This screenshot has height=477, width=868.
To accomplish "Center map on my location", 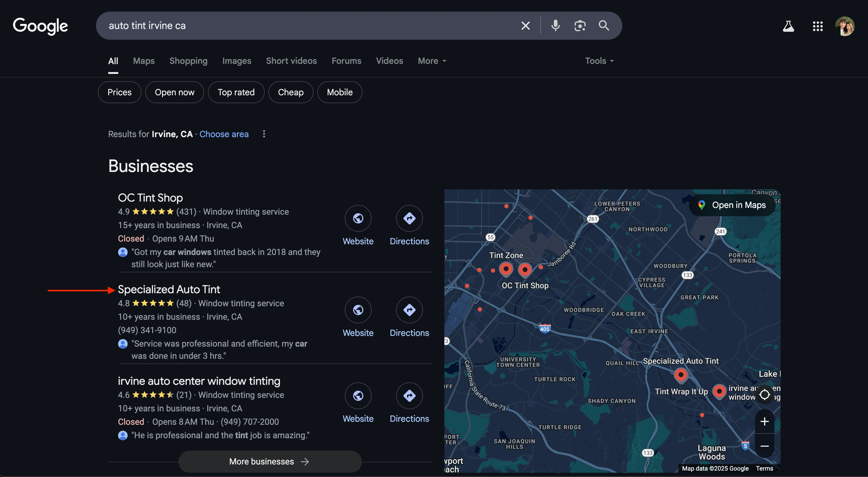I will 764,395.
